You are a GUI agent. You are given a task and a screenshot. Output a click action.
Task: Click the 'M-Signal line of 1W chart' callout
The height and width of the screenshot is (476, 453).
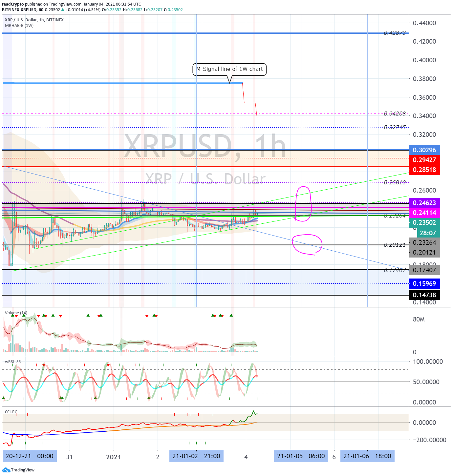(x=229, y=69)
